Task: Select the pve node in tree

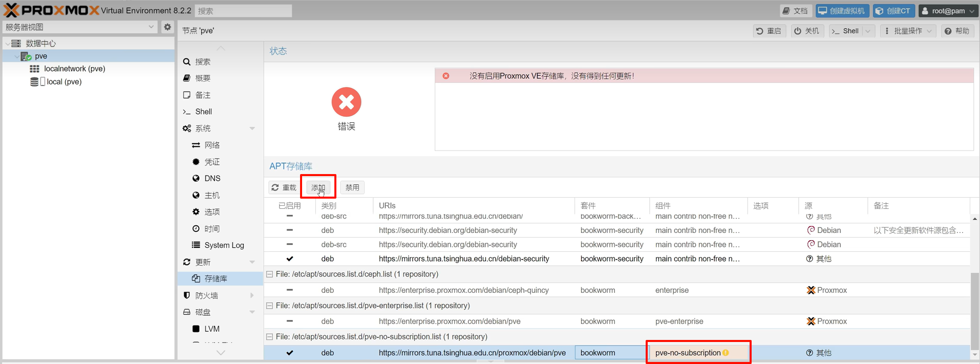Action: coord(41,56)
